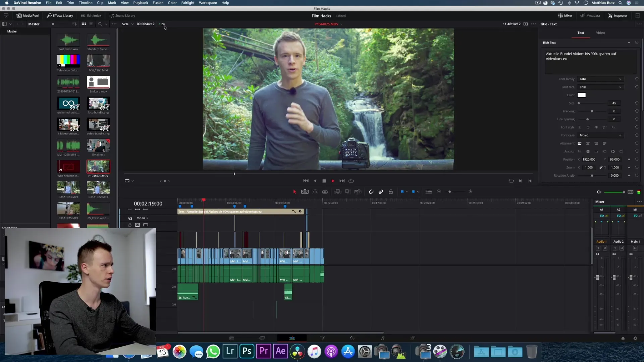Reset the Font family parameter
This screenshot has height=362, width=644.
tap(637, 79)
